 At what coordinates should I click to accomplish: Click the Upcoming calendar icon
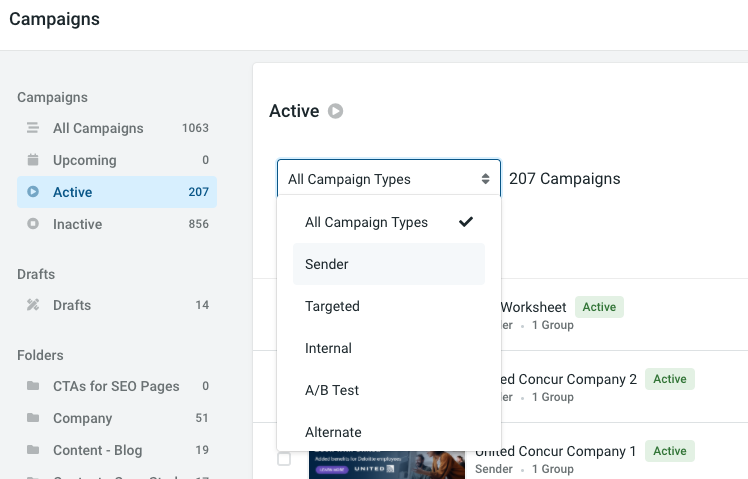pos(32,160)
